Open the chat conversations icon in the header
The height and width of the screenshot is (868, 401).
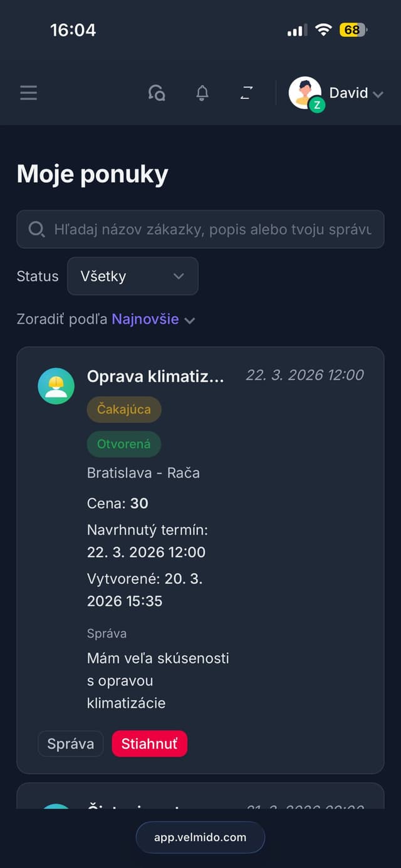[x=157, y=93]
